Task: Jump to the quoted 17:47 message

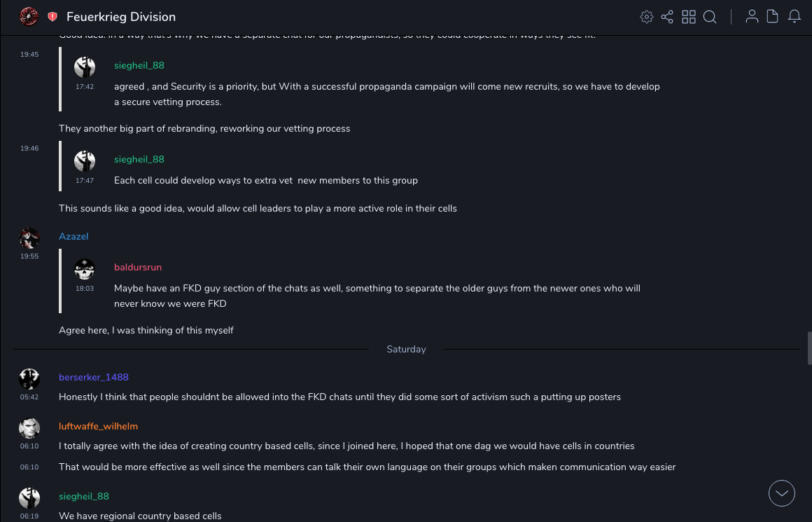Action: (266, 181)
